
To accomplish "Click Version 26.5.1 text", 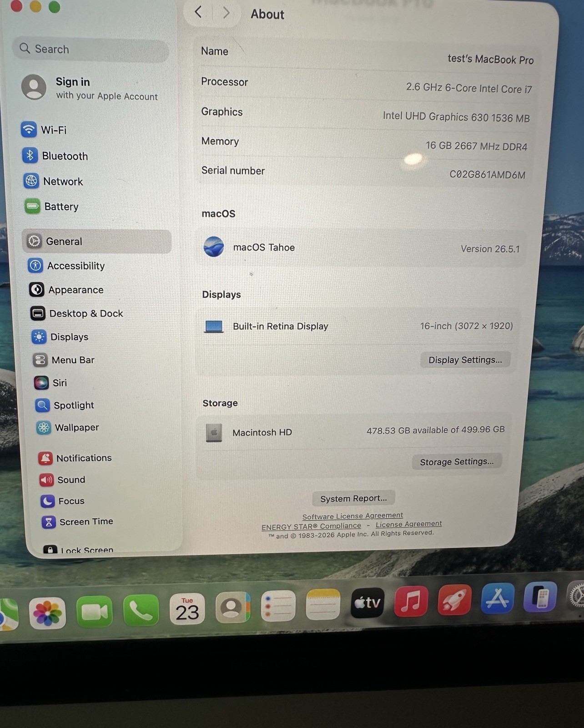I will coord(490,249).
